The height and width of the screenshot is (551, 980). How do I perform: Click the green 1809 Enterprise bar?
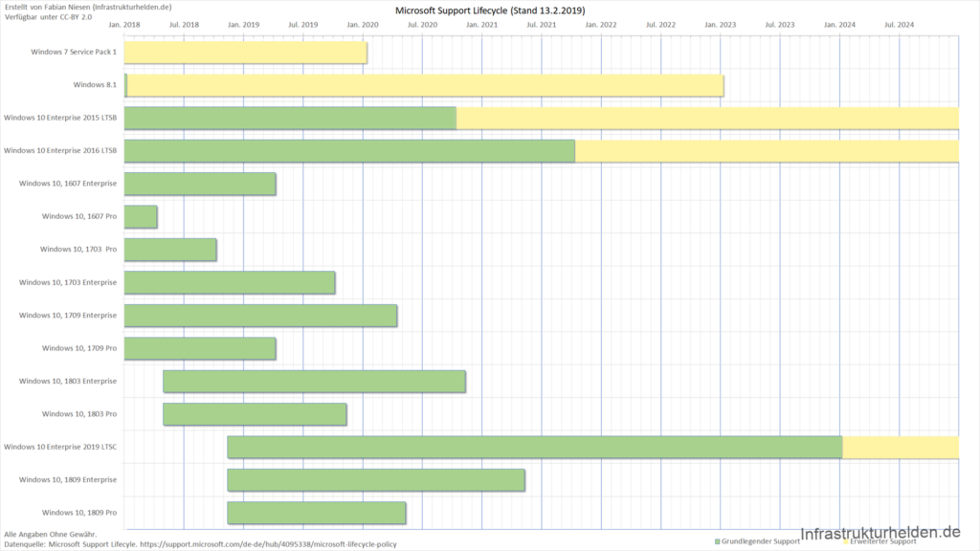tap(376, 480)
